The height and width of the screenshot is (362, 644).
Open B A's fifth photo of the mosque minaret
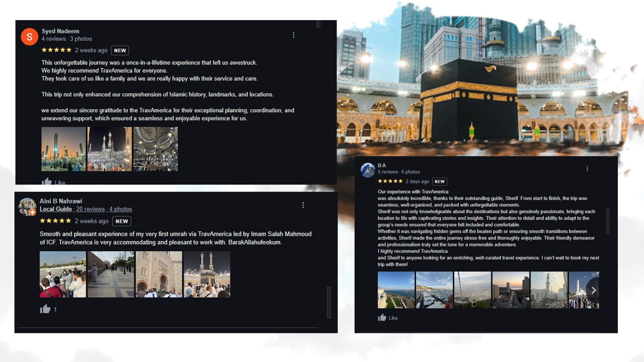point(549,290)
